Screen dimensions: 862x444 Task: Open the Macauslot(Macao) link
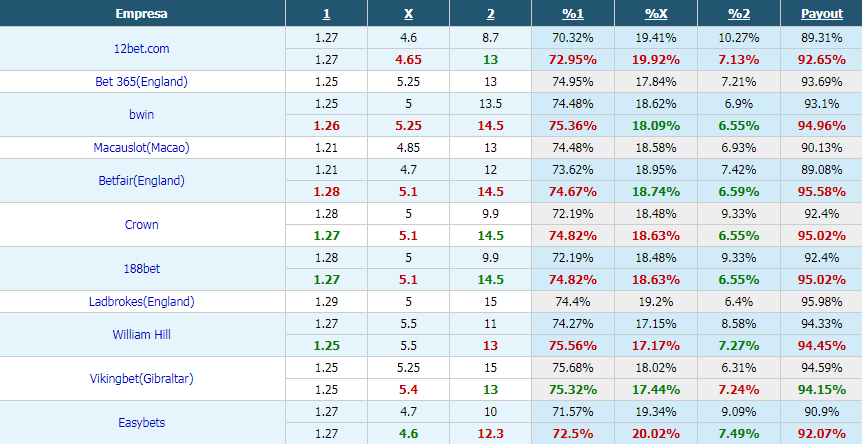click(x=142, y=148)
